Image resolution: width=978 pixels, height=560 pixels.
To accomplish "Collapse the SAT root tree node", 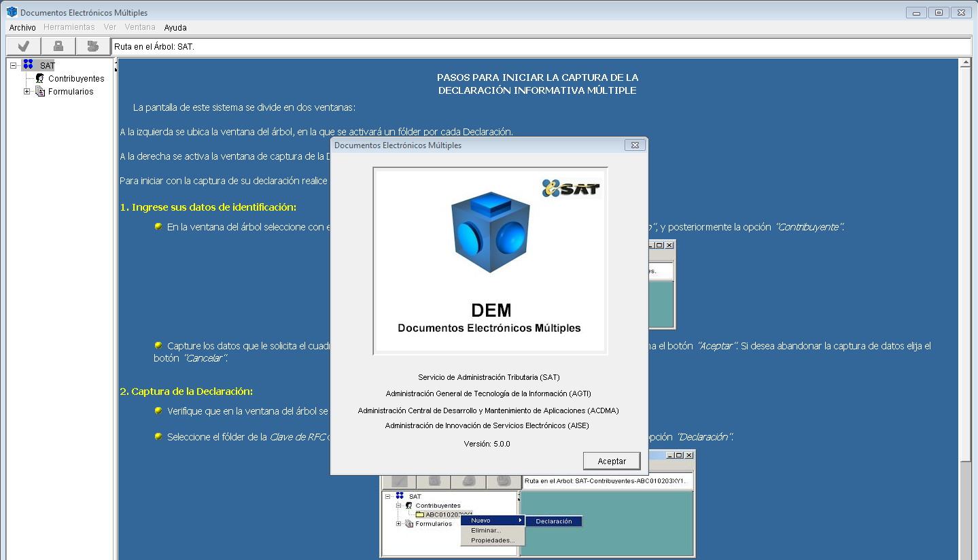I will coord(14,65).
